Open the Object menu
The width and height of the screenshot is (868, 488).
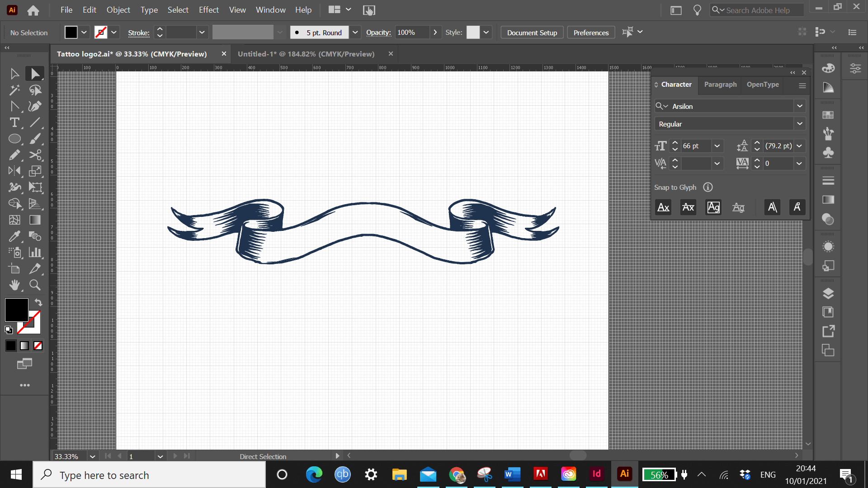coord(118,10)
